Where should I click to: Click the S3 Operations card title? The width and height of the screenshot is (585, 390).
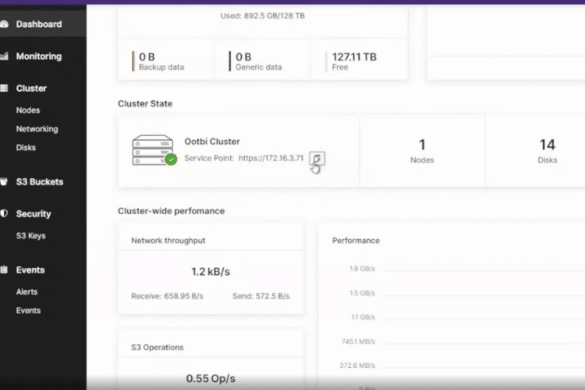pos(157,347)
